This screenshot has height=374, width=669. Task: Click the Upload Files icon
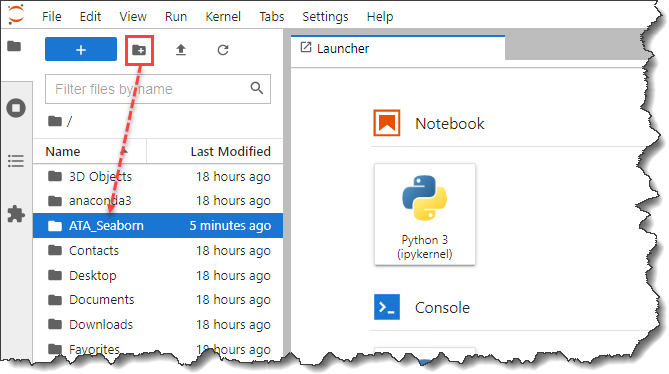pos(181,50)
